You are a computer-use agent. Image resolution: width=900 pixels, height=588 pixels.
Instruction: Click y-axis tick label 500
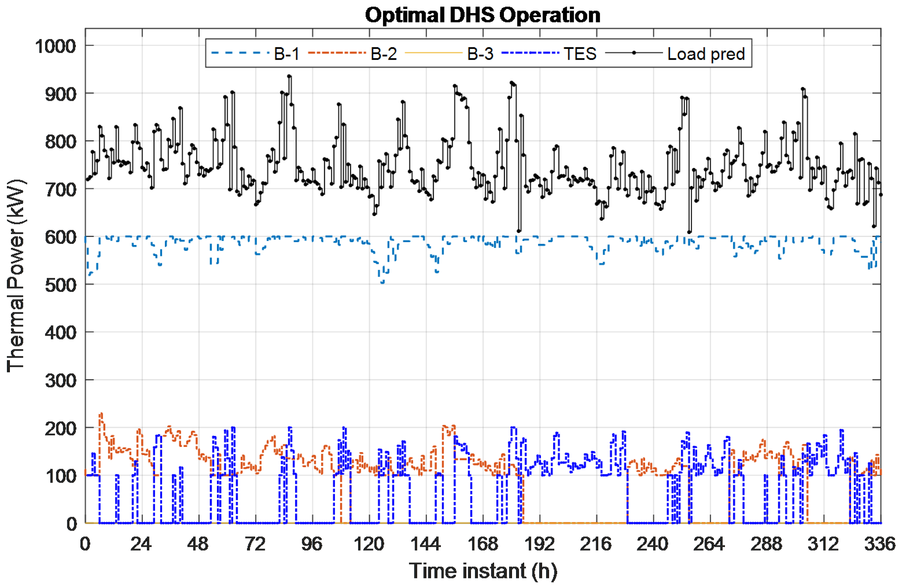[x=61, y=285]
